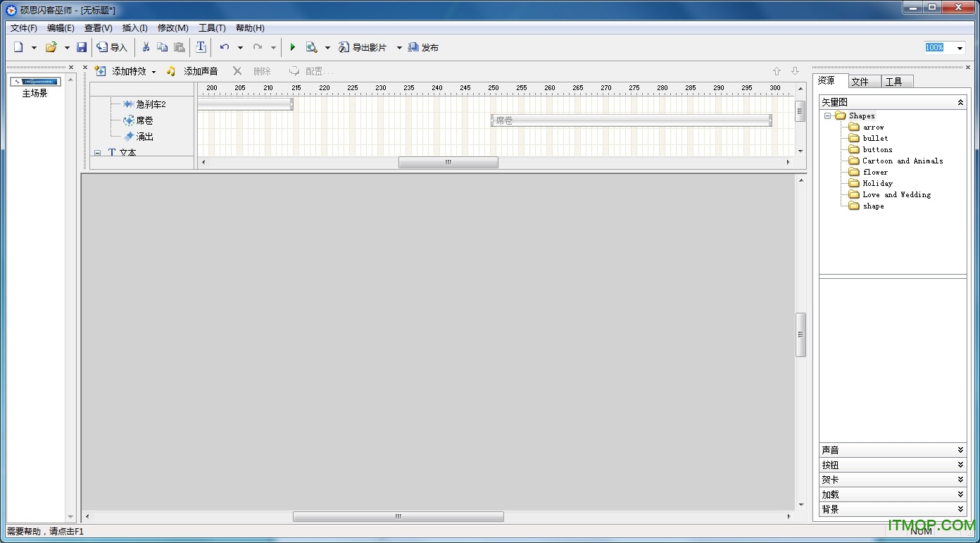Image resolution: width=980 pixels, height=543 pixels.
Task: Click the Open file folder icon
Action: click(51, 47)
